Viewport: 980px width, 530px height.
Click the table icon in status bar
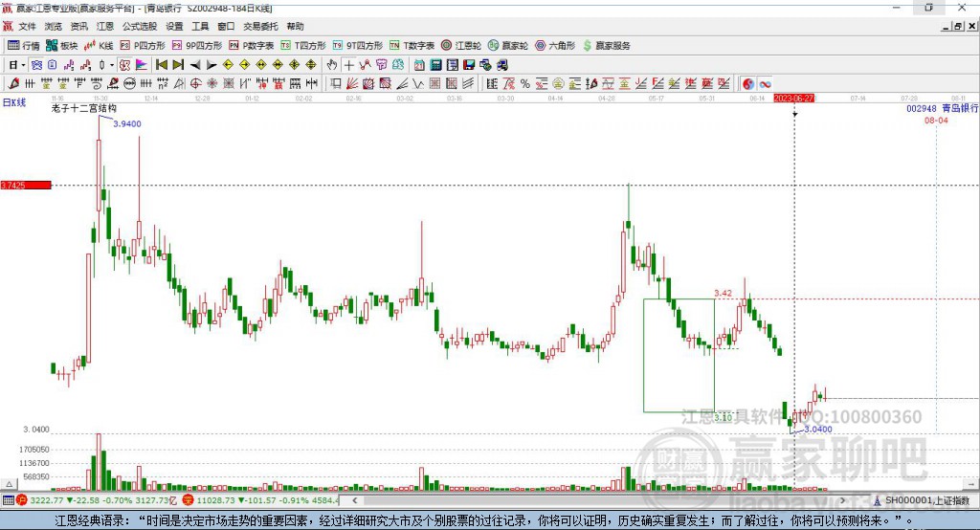(x=8, y=500)
